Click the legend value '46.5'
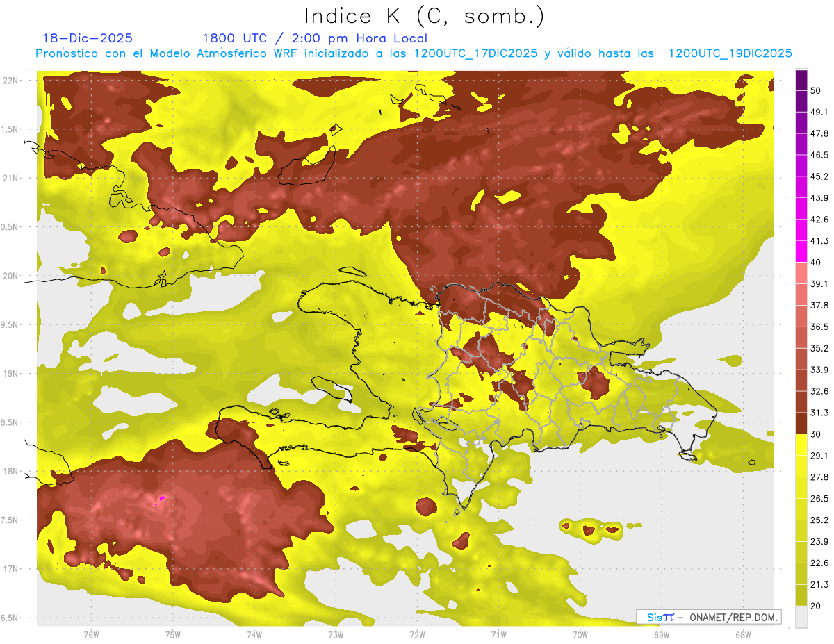The height and width of the screenshot is (644, 834). [x=818, y=154]
